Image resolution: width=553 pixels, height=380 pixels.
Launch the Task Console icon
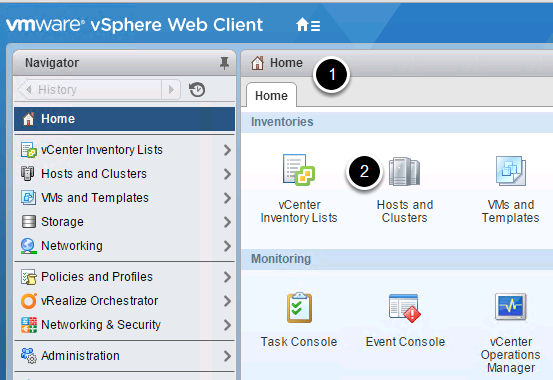tap(299, 307)
